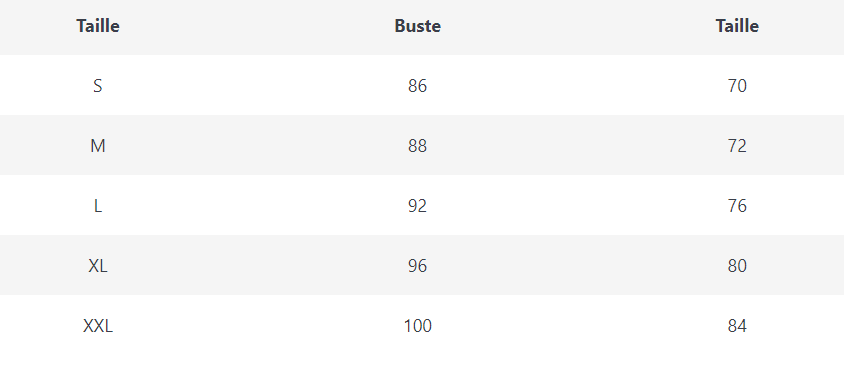Choose the XL size cell
Image resolution: width=844 pixels, height=367 pixels.
point(97,266)
